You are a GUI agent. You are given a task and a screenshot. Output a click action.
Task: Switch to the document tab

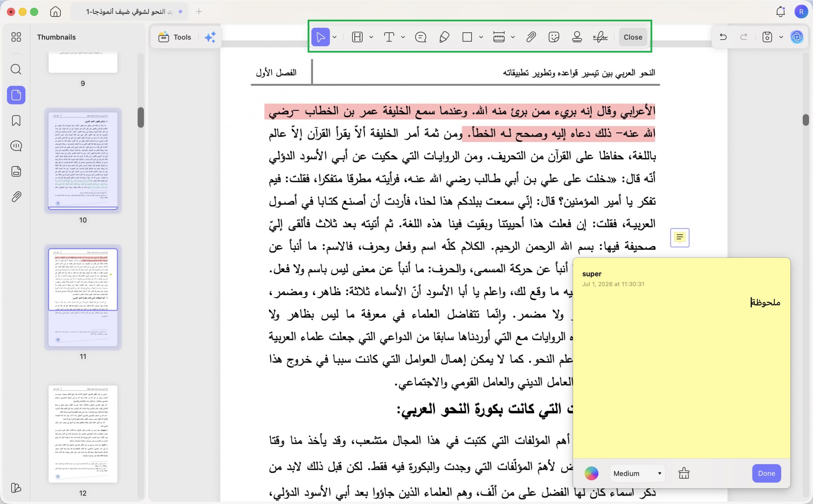pos(130,12)
